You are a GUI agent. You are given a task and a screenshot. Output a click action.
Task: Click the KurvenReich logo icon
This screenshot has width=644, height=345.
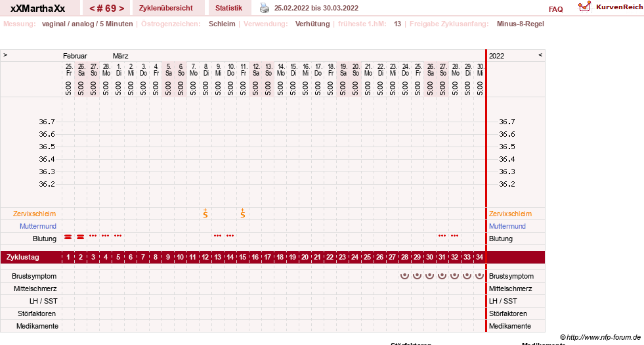point(584,7)
